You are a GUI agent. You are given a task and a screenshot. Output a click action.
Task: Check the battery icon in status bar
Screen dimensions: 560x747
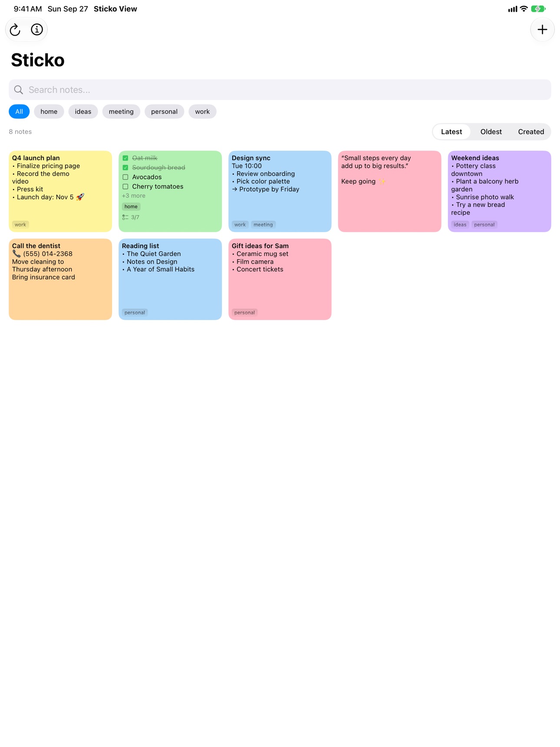point(538,9)
